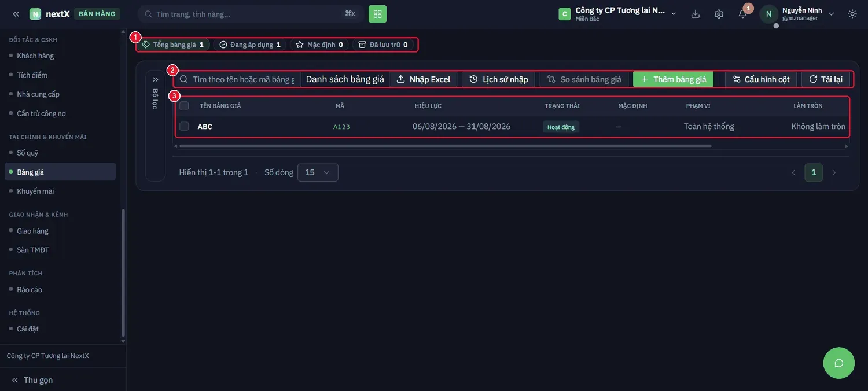Collapse sidebar with double-chevron icon at top
Screen dimensions: 868x391
click(16, 14)
